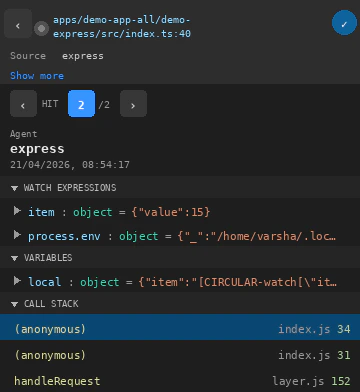Select the handleRequest layer.js 152 frame
Viewport: 360px width, 392px height.
[x=180, y=381]
